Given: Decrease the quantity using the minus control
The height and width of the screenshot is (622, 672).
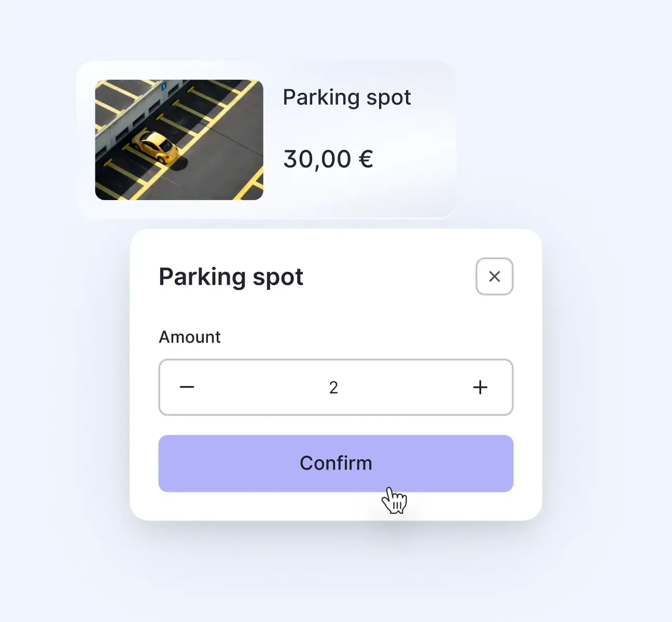Looking at the screenshot, I should [x=187, y=387].
